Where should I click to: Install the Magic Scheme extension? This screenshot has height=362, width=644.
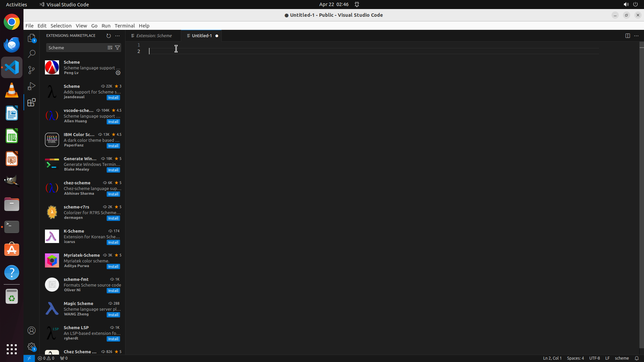113,315
